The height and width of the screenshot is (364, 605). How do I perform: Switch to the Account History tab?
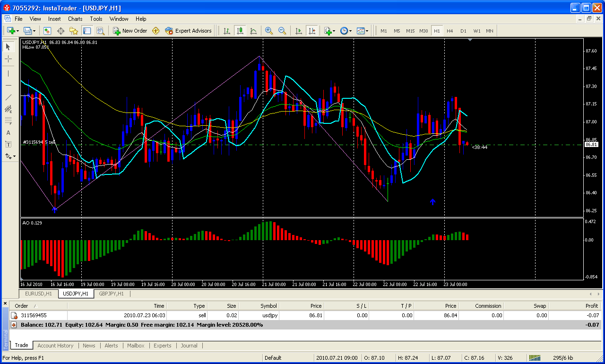[x=55, y=346]
